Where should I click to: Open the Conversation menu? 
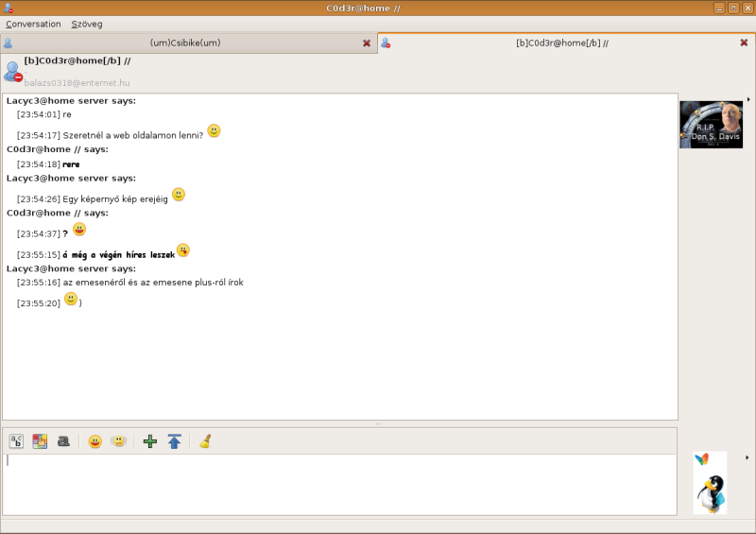(33, 25)
